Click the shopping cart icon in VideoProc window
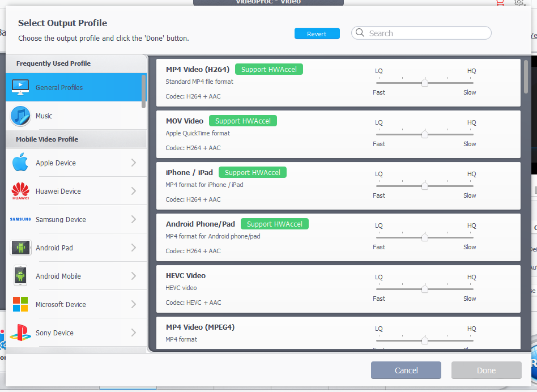Image resolution: width=537 pixels, height=392 pixels. (x=500, y=3)
